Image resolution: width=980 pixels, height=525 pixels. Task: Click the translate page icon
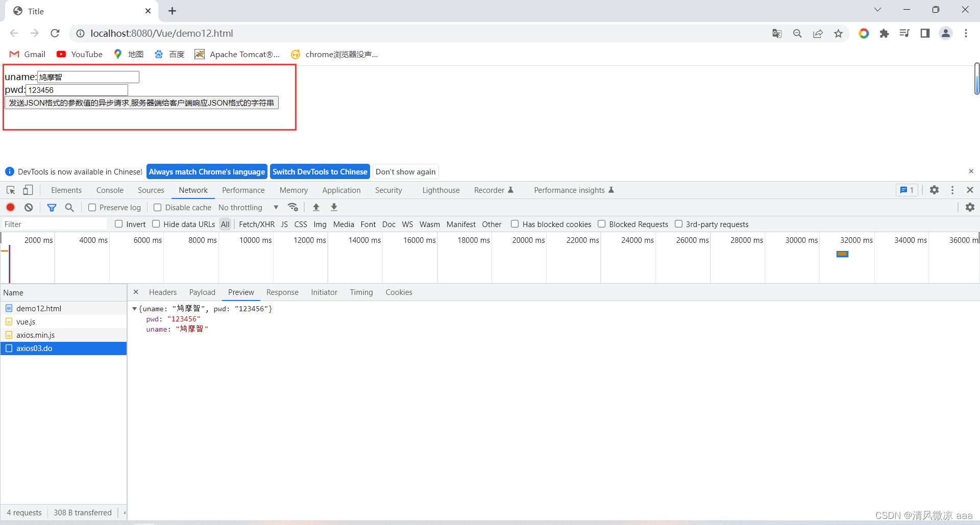pyautogui.click(x=777, y=33)
